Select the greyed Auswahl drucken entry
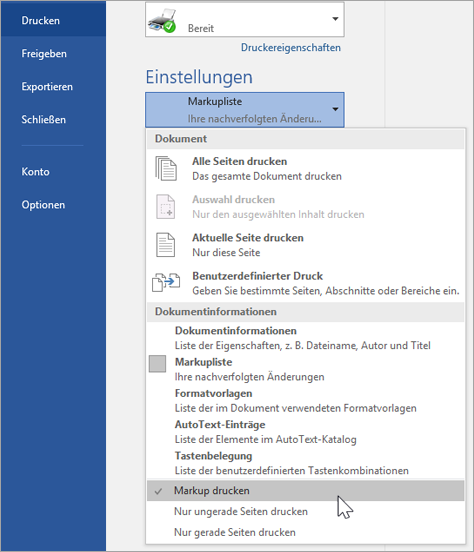 click(305, 207)
